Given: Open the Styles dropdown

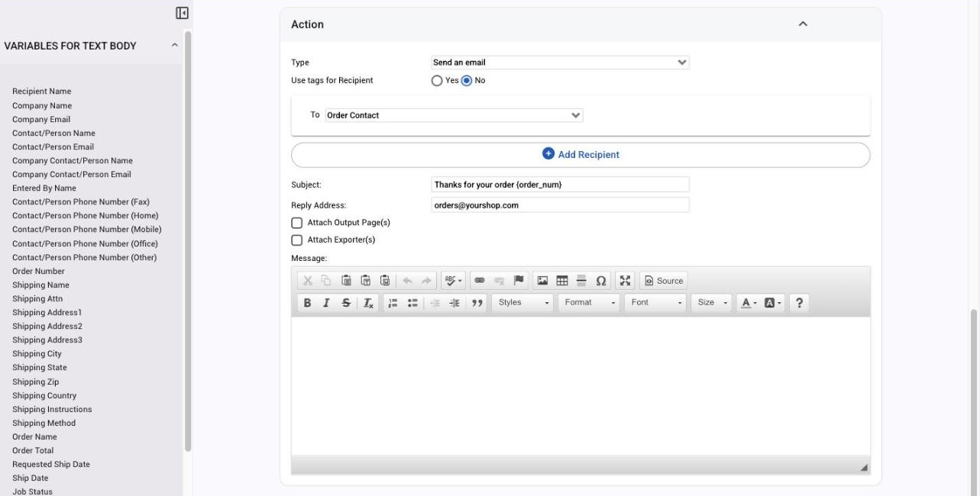Looking at the screenshot, I should (x=522, y=303).
